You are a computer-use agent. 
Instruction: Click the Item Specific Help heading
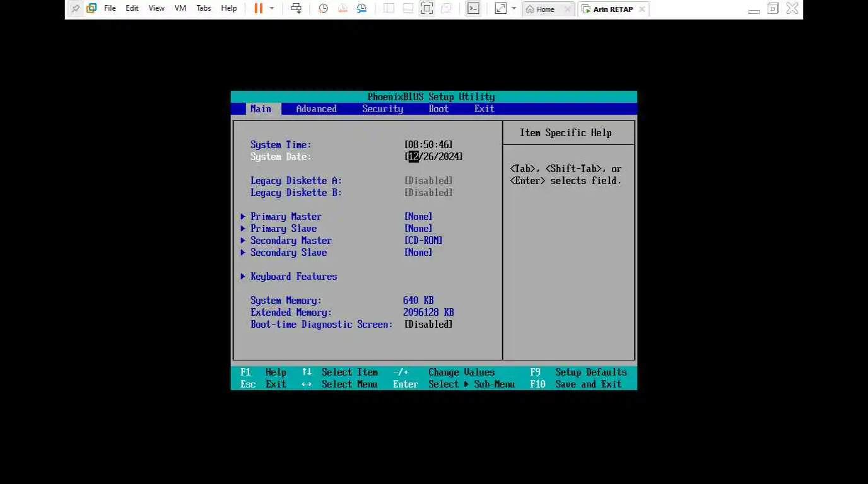[566, 133]
